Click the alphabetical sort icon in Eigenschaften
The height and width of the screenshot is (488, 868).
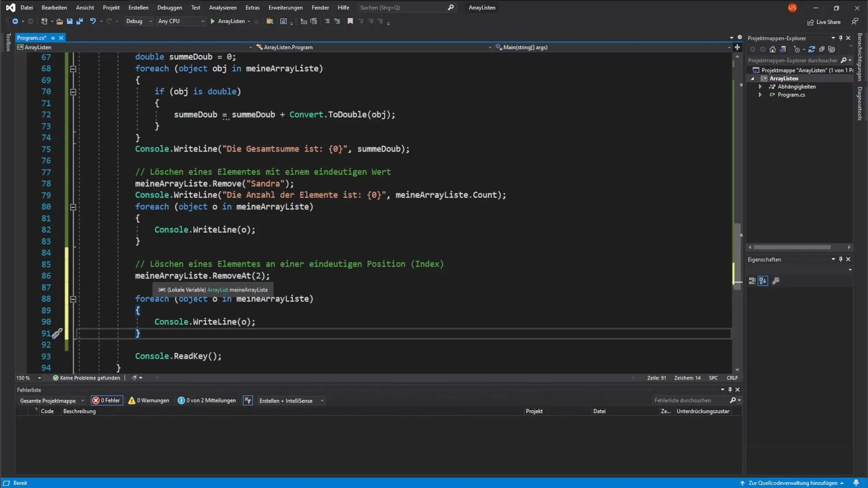tap(763, 281)
